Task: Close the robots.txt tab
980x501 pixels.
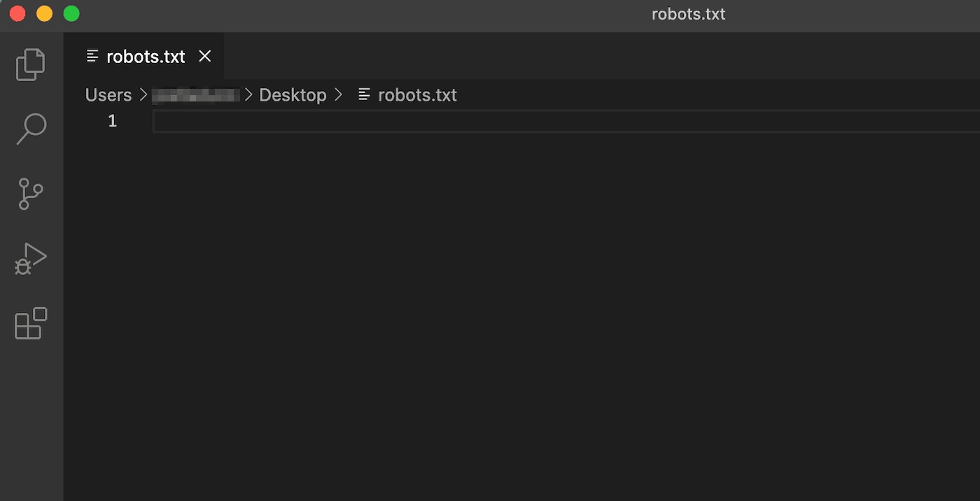Action: [204, 56]
